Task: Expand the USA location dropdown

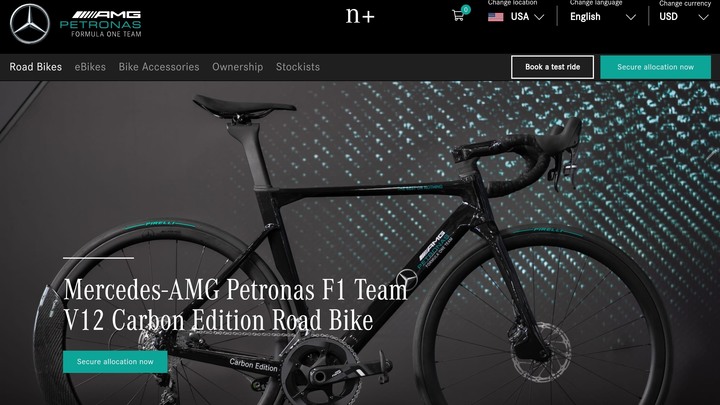Action: click(516, 17)
